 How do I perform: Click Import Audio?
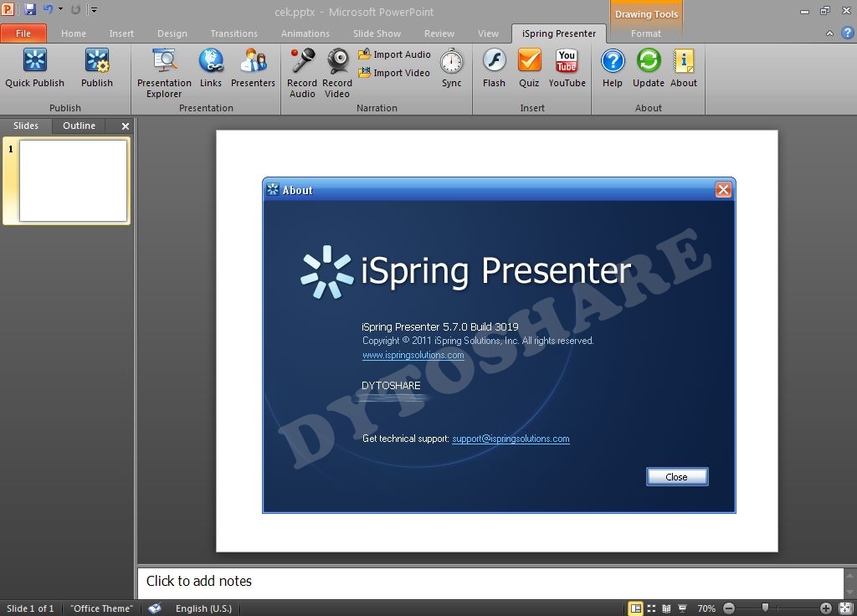[395, 54]
